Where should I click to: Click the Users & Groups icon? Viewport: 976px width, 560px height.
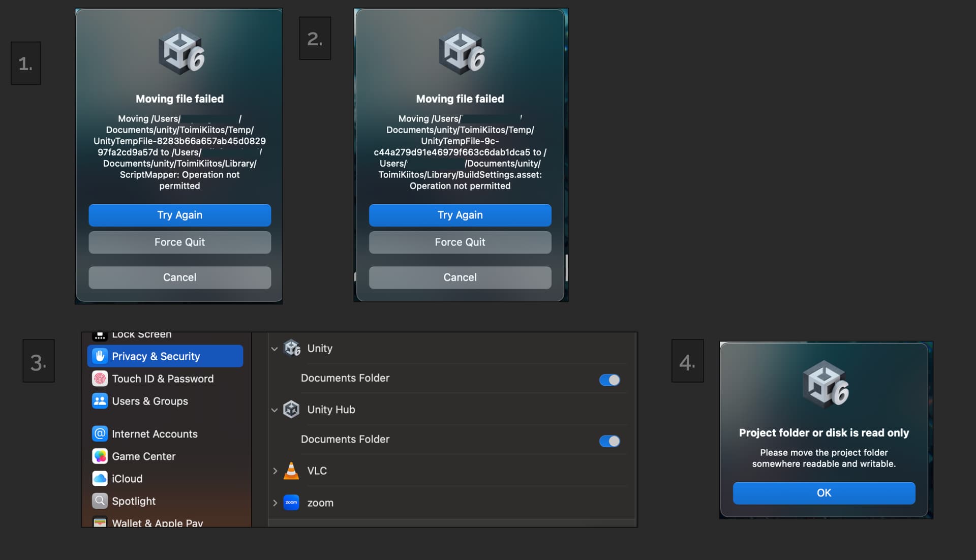100,401
